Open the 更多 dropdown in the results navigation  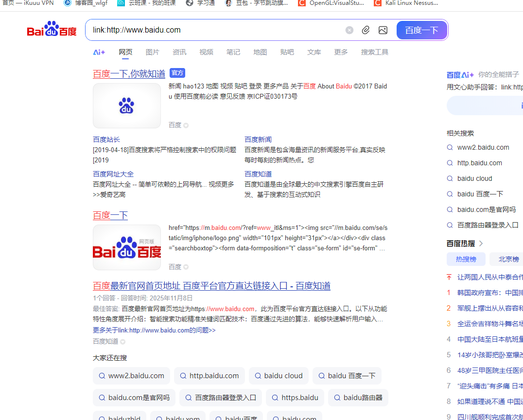click(x=341, y=52)
